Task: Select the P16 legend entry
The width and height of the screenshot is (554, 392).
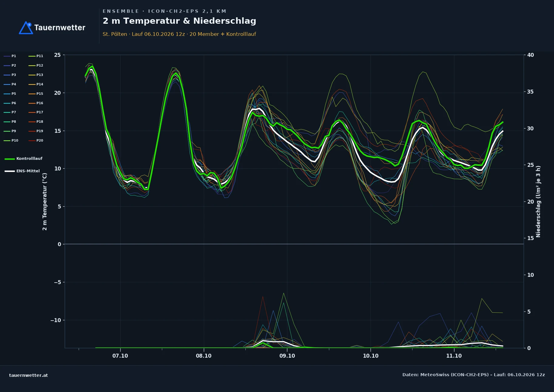Action: pyautogui.click(x=36, y=103)
